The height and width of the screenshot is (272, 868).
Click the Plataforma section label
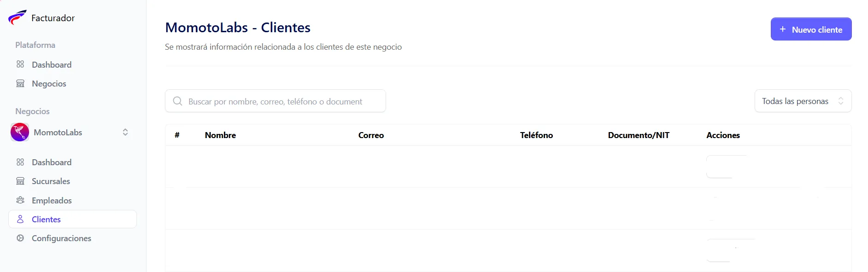click(35, 45)
